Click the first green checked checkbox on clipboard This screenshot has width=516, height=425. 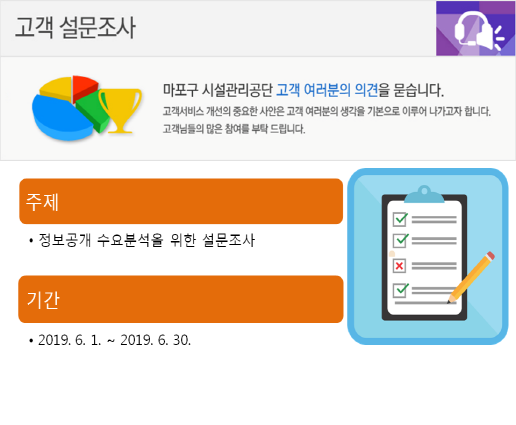(x=400, y=219)
